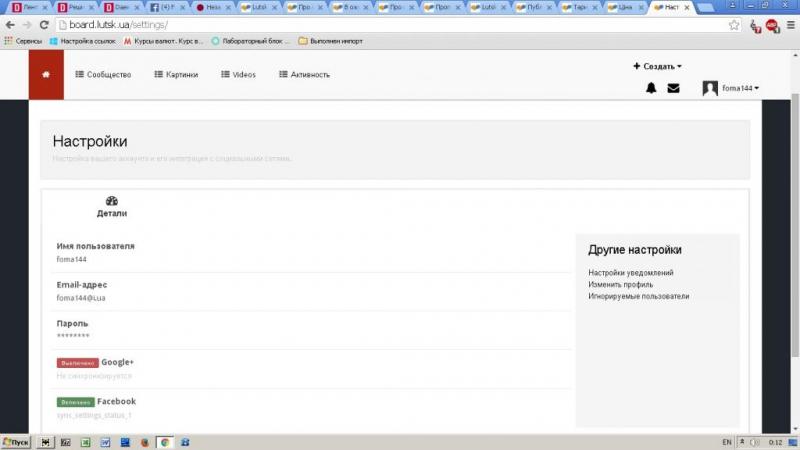Viewport: 800px width, 450px height.
Task: Click the Изменить профиль link
Action: pos(620,284)
